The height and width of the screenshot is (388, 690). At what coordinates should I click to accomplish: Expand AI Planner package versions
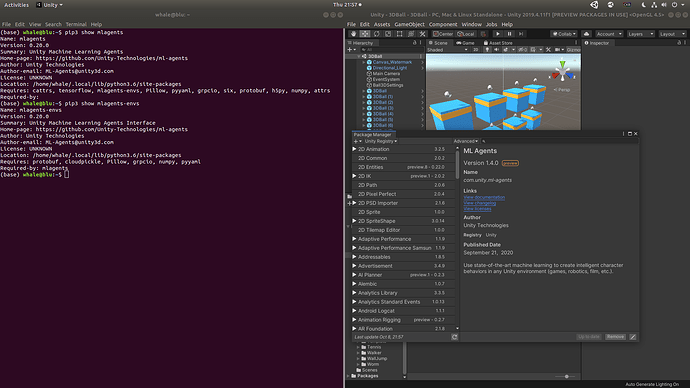[354, 275]
